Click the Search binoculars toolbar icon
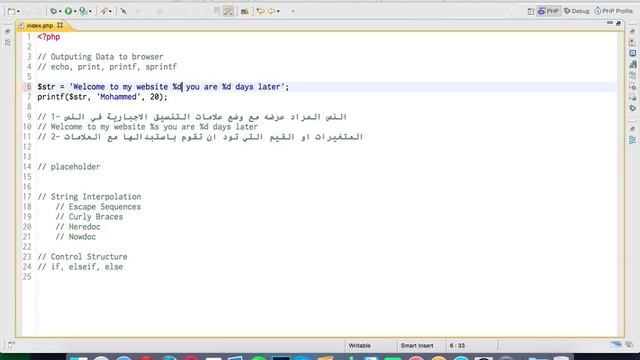 click(x=244, y=11)
